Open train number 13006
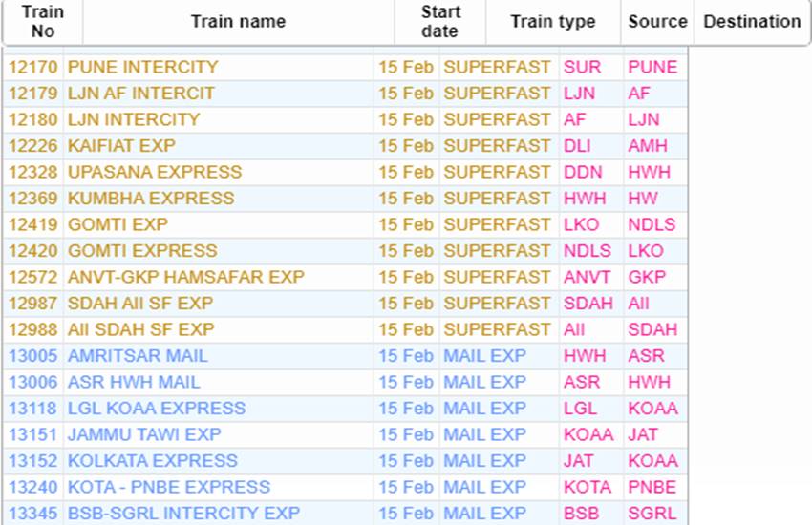 click(x=33, y=382)
